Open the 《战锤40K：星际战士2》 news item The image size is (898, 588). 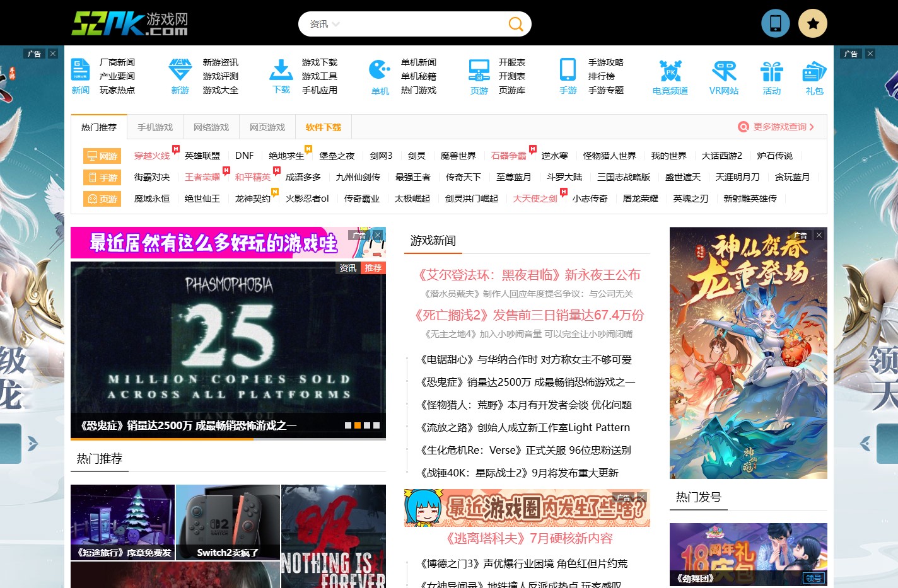[519, 473]
